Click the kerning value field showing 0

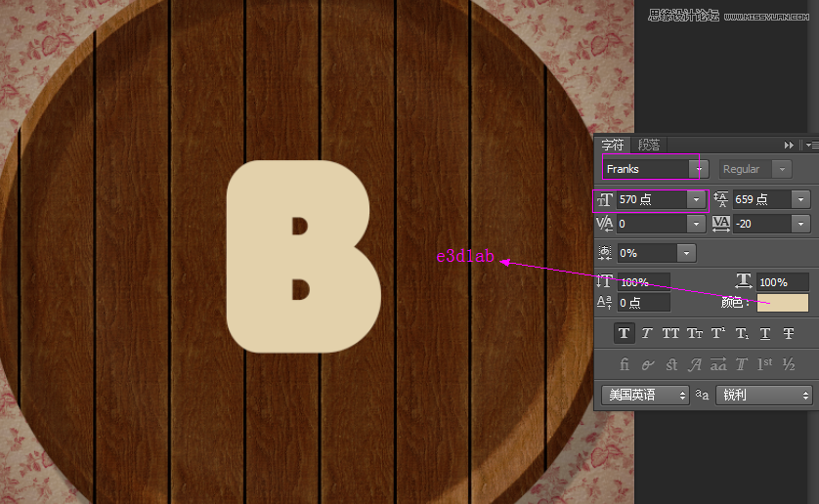[x=651, y=224]
